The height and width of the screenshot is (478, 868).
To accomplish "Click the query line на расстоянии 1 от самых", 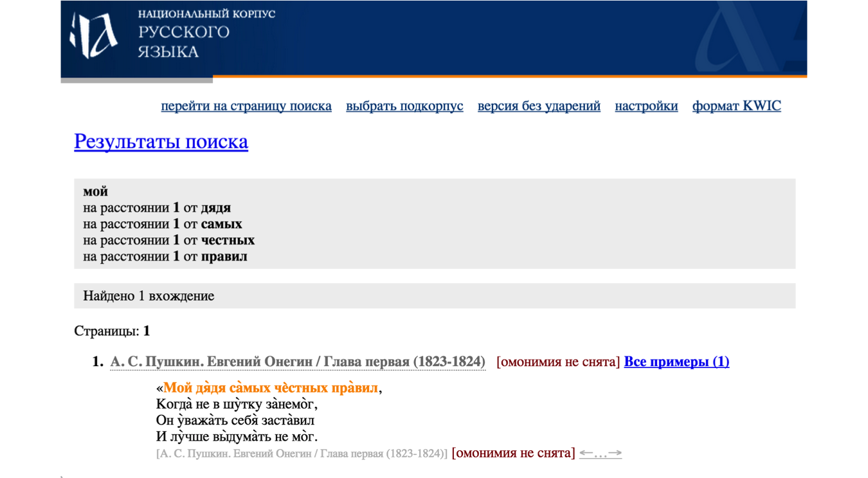I will point(163,224).
